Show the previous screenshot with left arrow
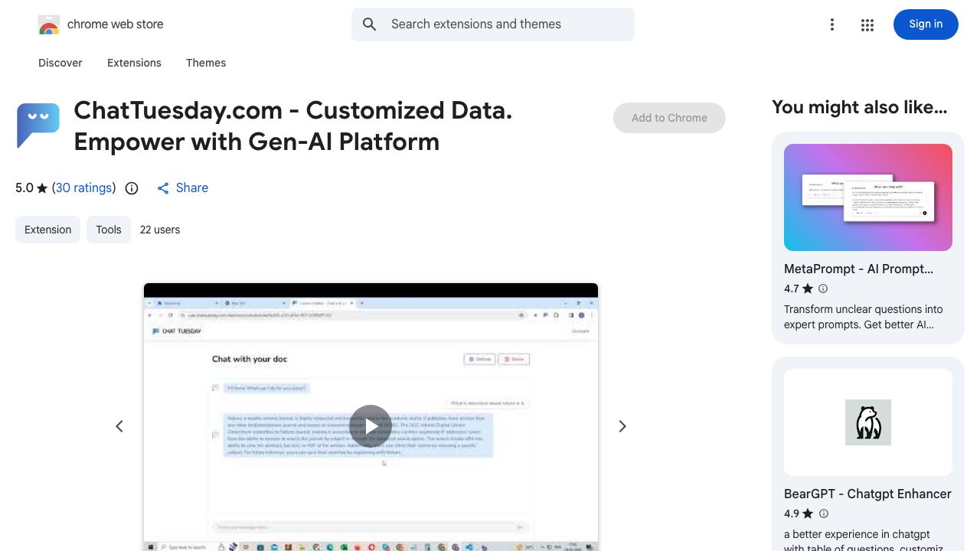980x551 pixels. click(119, 426)
